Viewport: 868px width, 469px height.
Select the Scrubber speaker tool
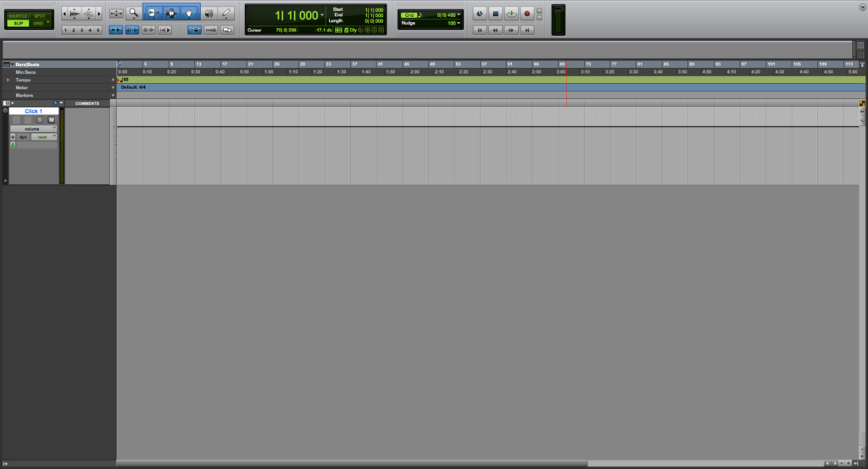(x=209, y=13)
